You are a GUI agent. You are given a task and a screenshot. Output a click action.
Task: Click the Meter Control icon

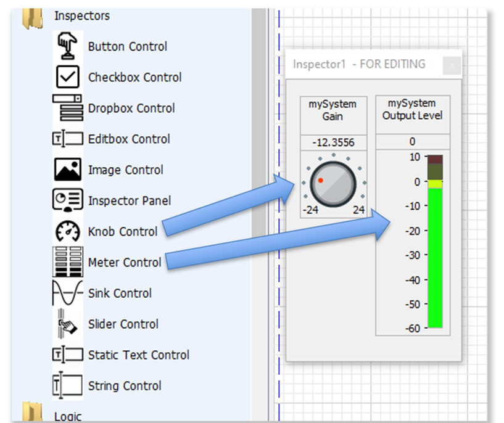(x=67, y=262)
